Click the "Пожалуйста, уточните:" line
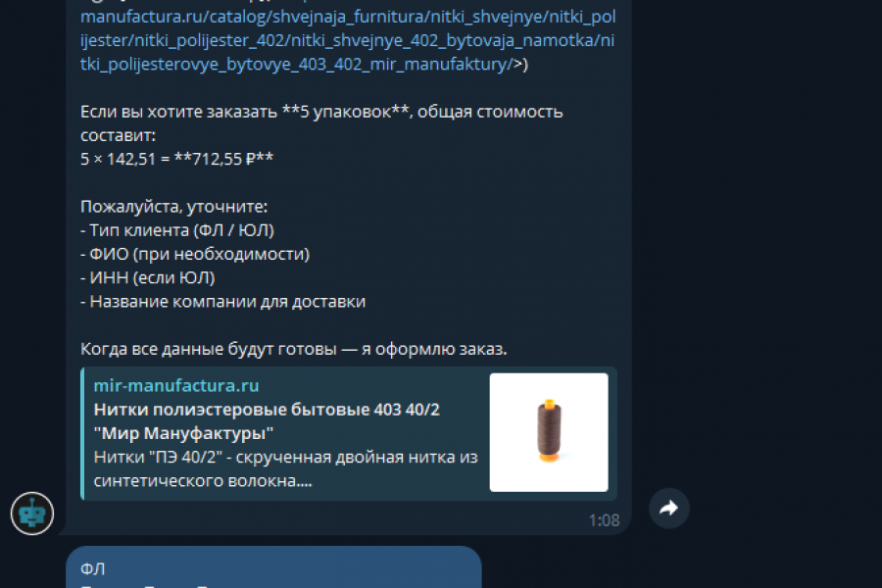The image size is (882, 588). coord(173,207)
